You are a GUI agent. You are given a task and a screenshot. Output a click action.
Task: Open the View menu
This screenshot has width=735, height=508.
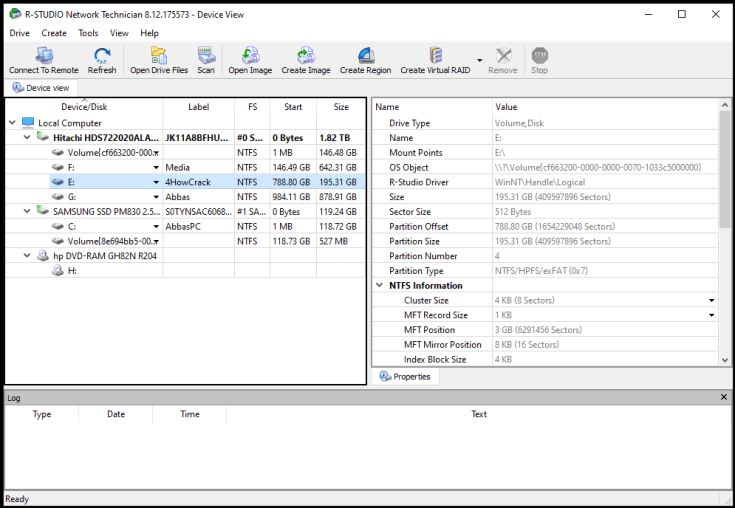[119, 33]
